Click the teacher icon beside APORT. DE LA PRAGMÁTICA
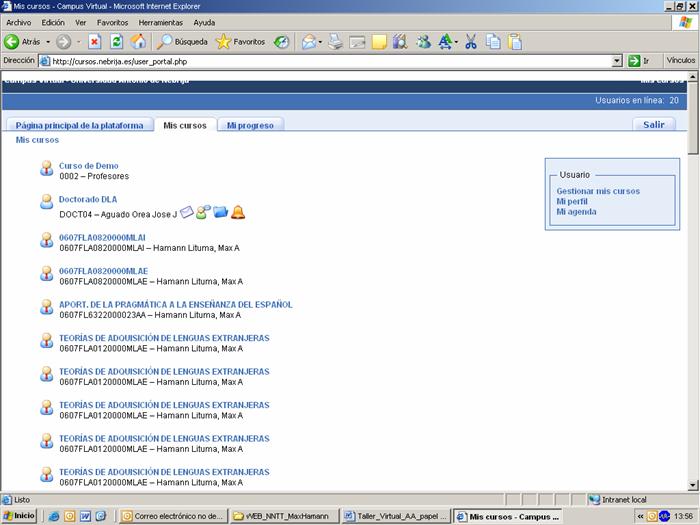The image size is (700, 525). pos(46,307)
